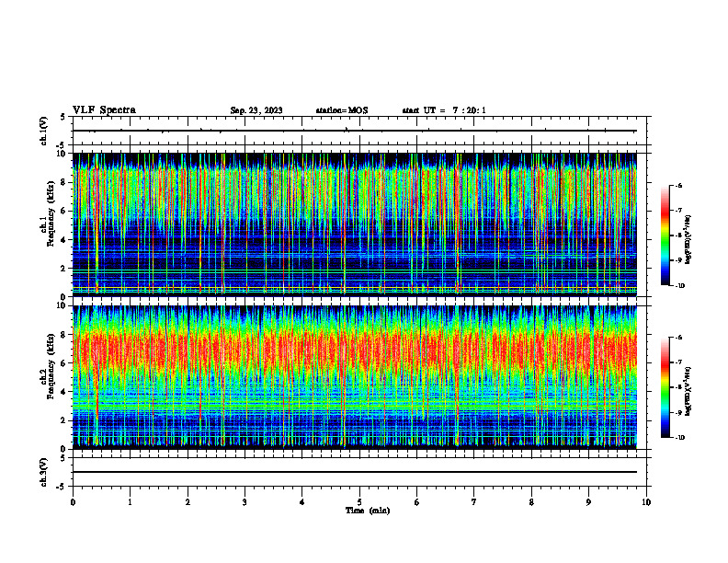Image resolution: width=728 pixels, height=563 pixels.
Task: Click the "ch.1(V)" axis label
Action: (43, 131)
